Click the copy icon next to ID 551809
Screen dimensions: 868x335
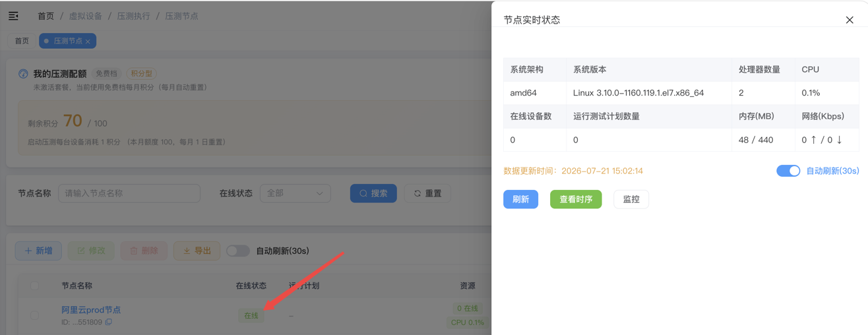[109, 322]
